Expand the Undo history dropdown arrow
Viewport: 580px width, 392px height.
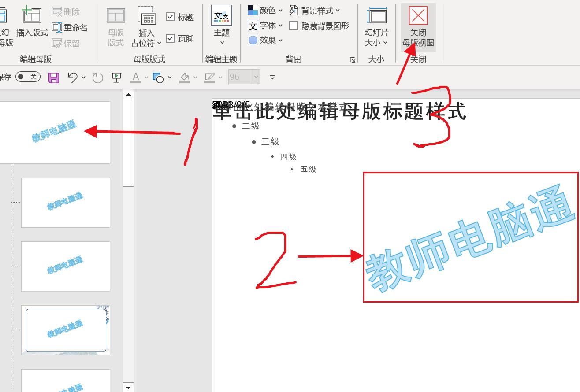pyautogui.click(x=83, y=78)
